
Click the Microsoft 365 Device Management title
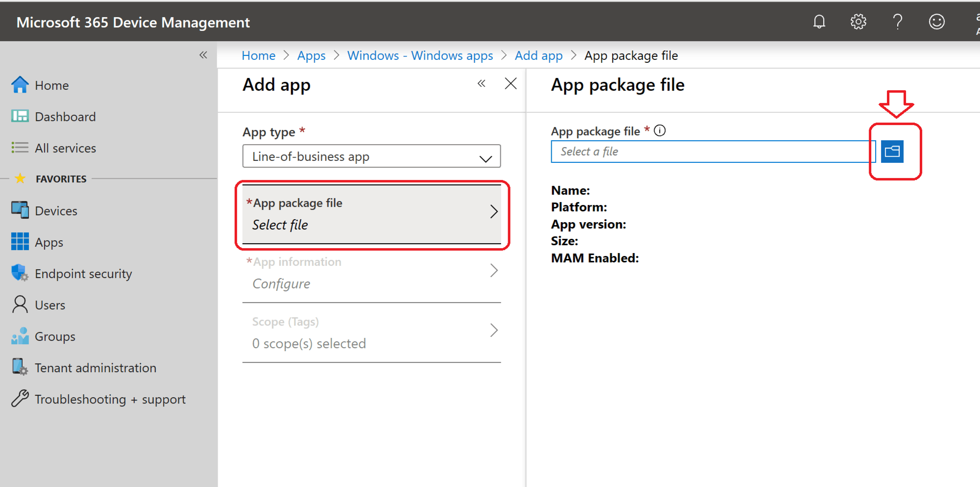[133, 22]
